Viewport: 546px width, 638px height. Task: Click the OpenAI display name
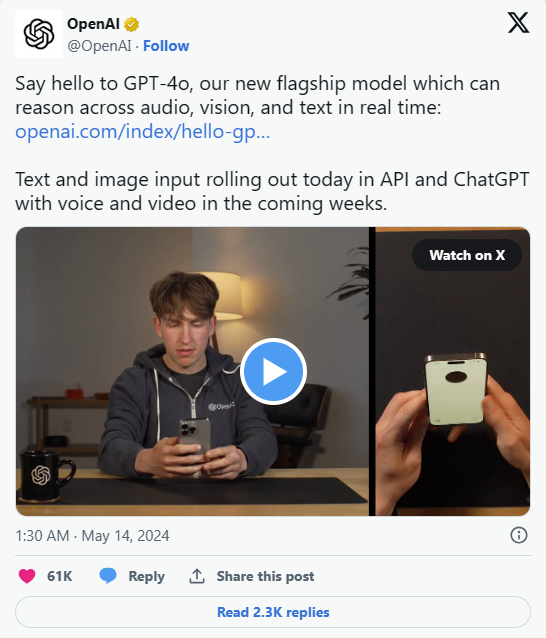(x=93, y=24)
